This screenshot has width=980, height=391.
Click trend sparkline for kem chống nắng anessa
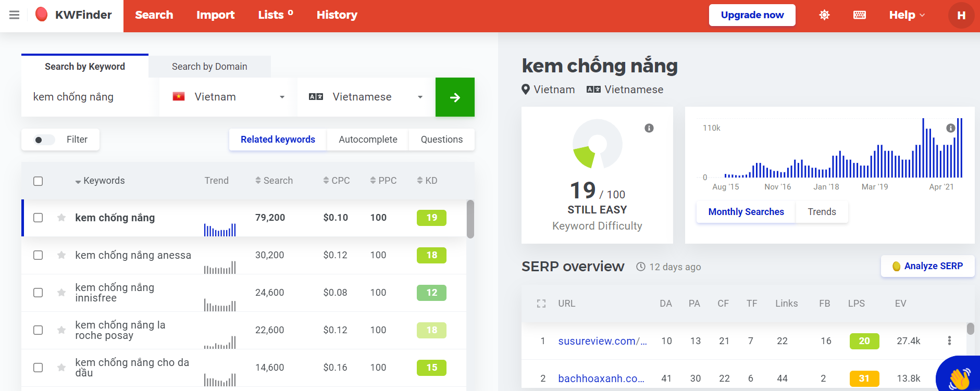[x=220, y=267]
